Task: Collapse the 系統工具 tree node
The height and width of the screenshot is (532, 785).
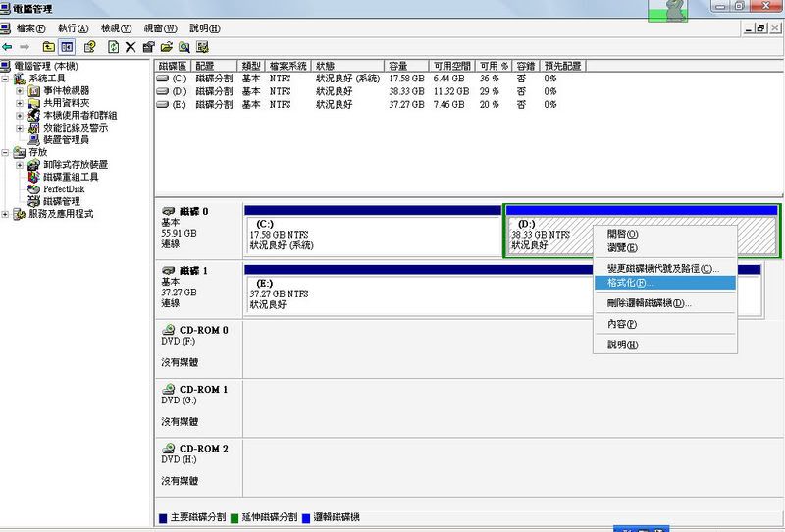Action: pyautogui.click(x=7, y=79)
